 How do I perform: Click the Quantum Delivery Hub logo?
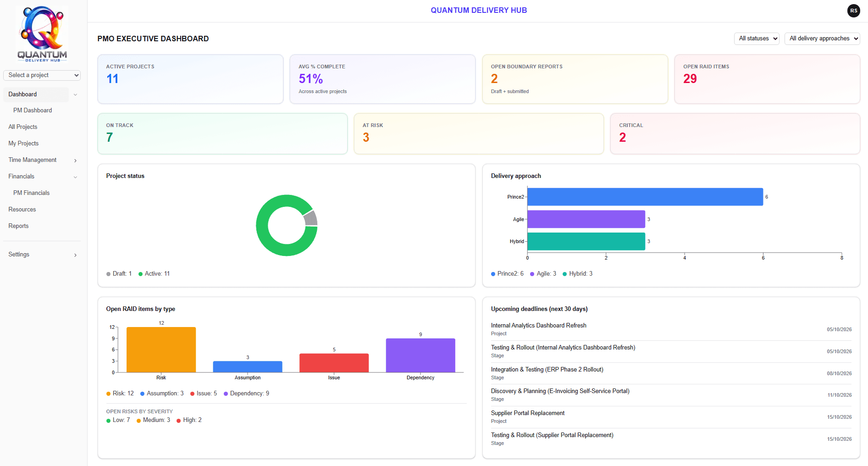click(x=42, y=34)
